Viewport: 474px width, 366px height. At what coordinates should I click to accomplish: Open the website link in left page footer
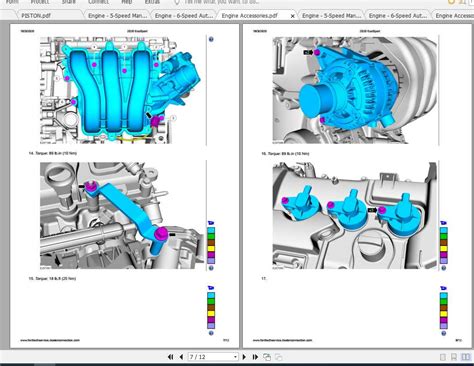50,340
